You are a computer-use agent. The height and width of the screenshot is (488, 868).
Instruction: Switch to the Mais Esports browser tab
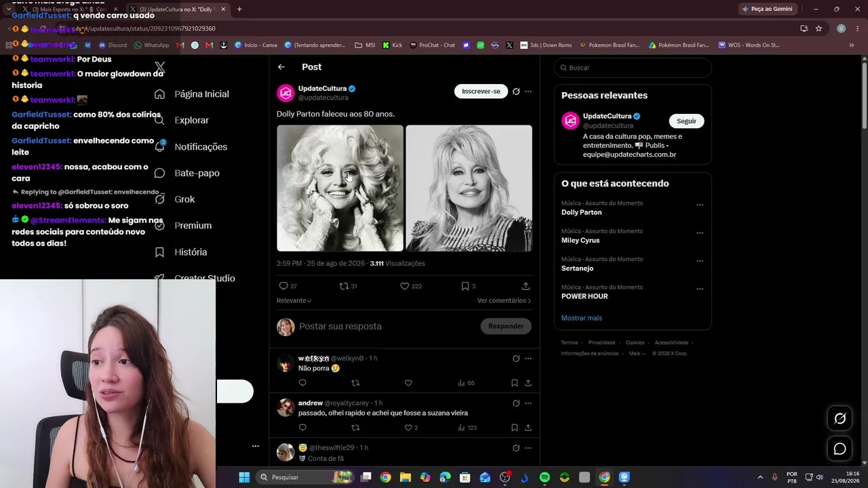70,9
